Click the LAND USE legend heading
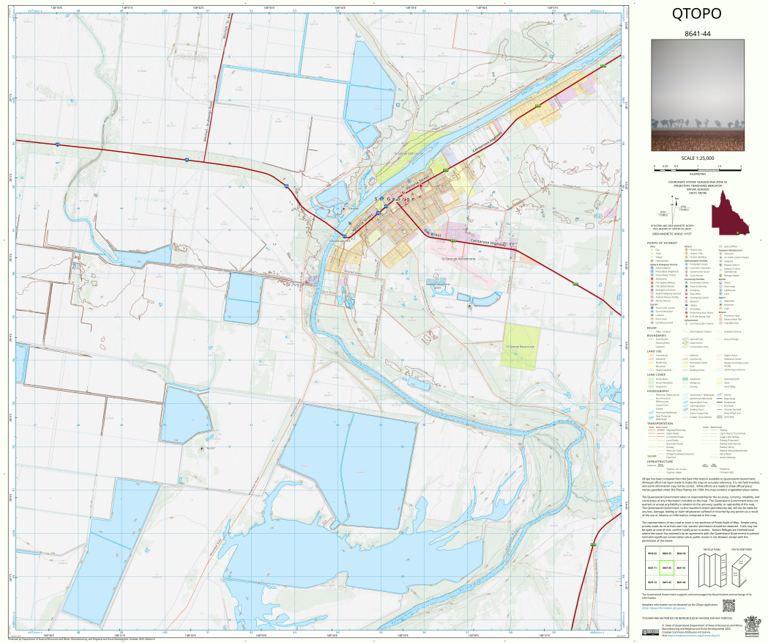This screenshot has height=643, width=768. (x=654, y=352)
